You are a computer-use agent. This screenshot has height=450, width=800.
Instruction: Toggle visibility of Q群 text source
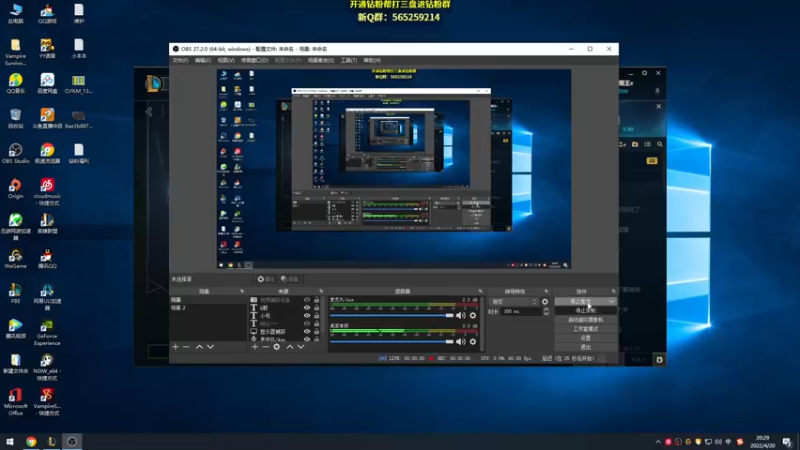coord(307,308)
